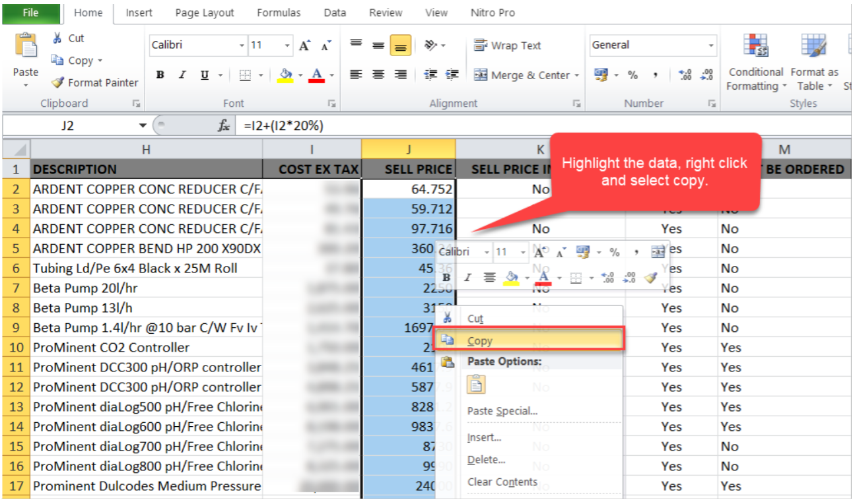Toggle Wrap Text for cells
Screen dimensions: 855x504
click(507, 46)
